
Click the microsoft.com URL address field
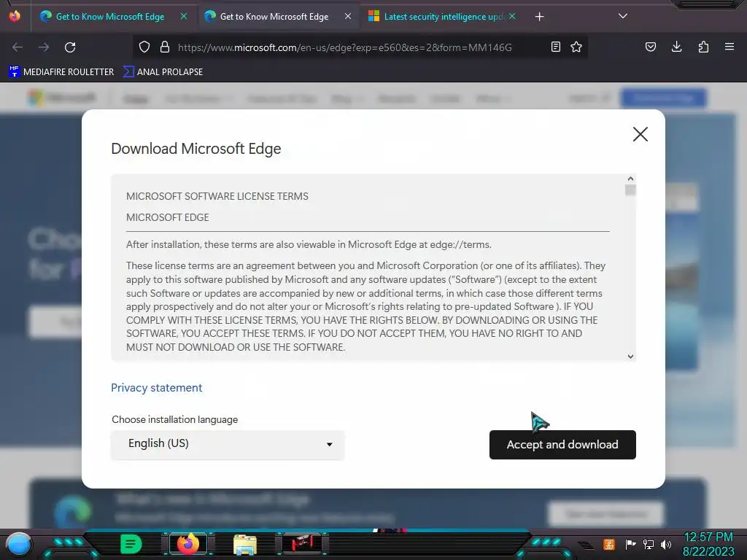click(x=345, y=47)
